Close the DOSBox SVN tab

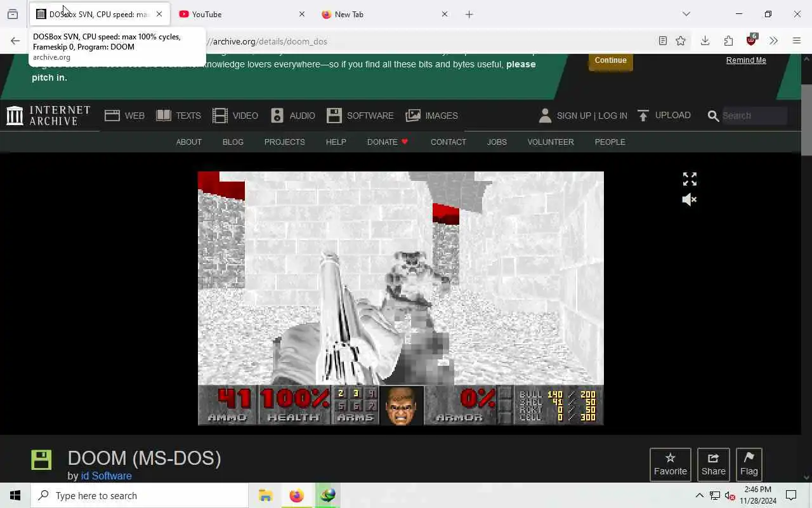tap(159, 14)
